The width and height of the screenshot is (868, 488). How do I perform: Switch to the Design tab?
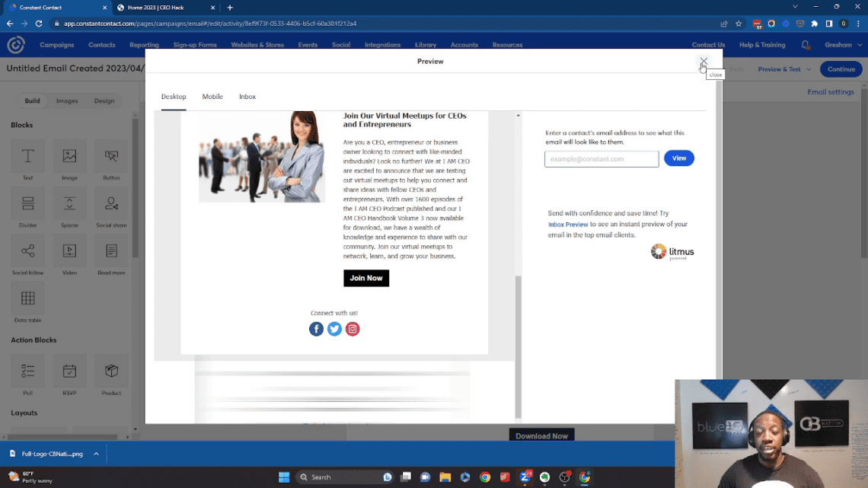(104, 100)
